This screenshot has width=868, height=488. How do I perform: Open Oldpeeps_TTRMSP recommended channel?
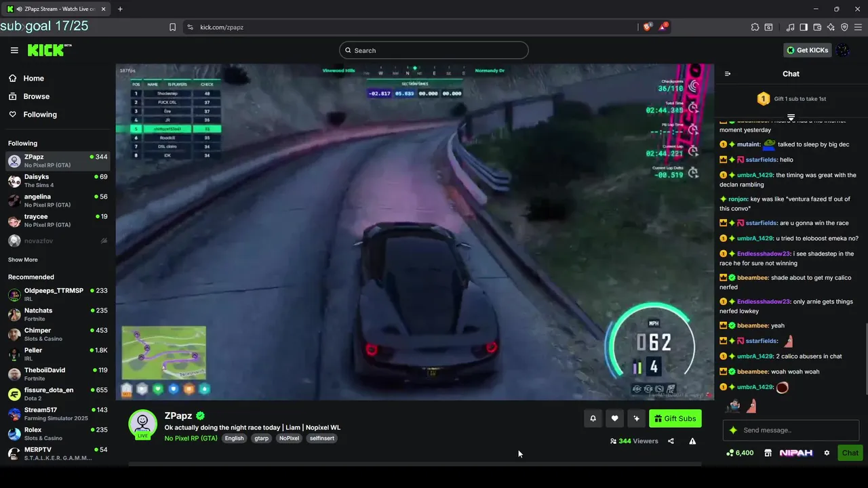(58, 295)
